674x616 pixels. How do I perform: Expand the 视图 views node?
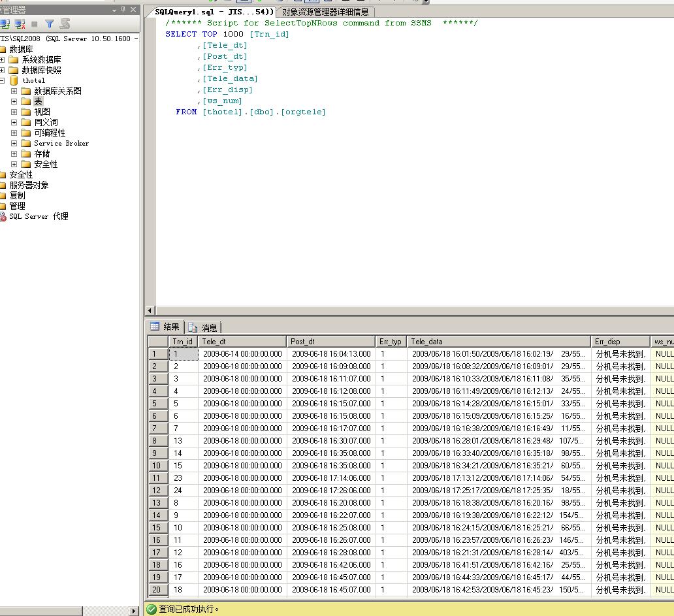click(14, 112)
